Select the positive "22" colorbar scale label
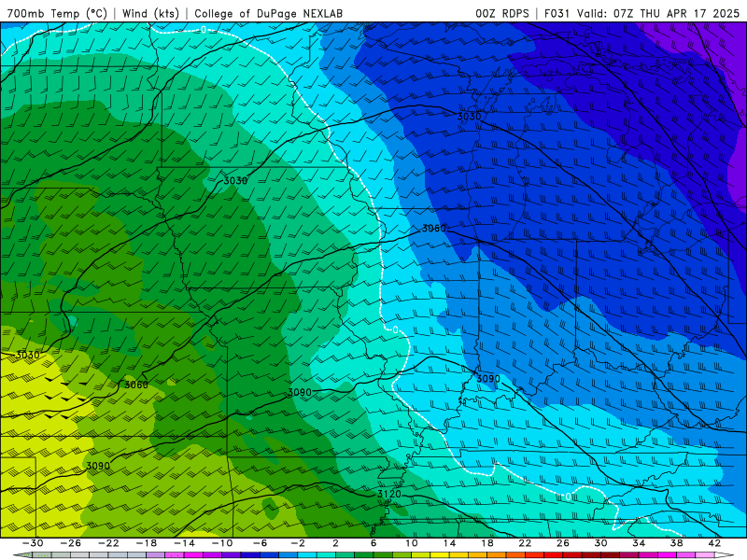 point(525,543)
